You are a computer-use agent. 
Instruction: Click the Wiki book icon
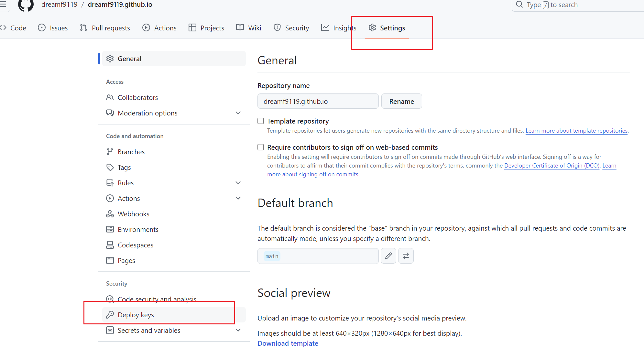[x=240, y=28]
